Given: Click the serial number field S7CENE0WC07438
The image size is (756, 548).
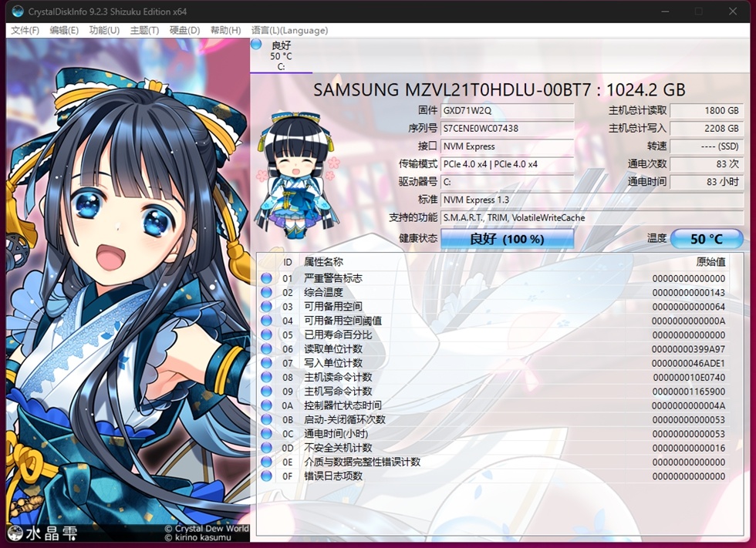Looking at the screenshot, I should 508,128.
